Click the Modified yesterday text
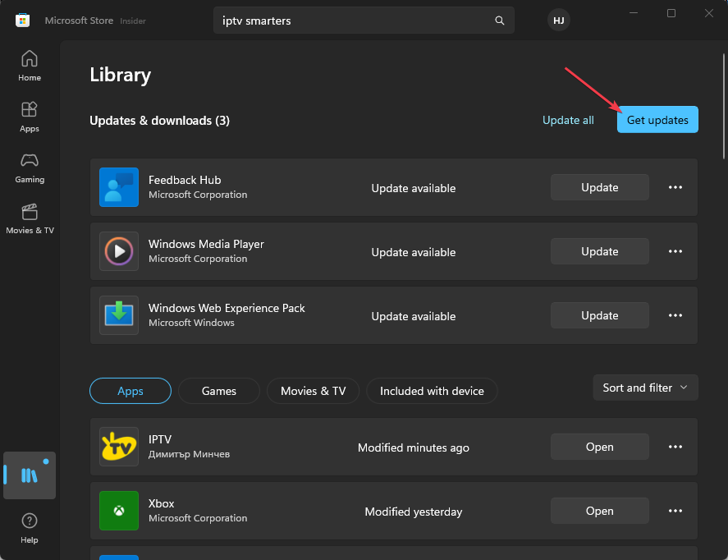728x560 pixels. tap(413, 512)
